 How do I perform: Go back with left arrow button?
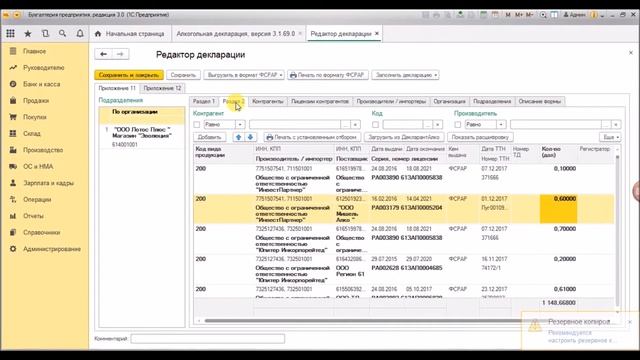click(104, 54)
